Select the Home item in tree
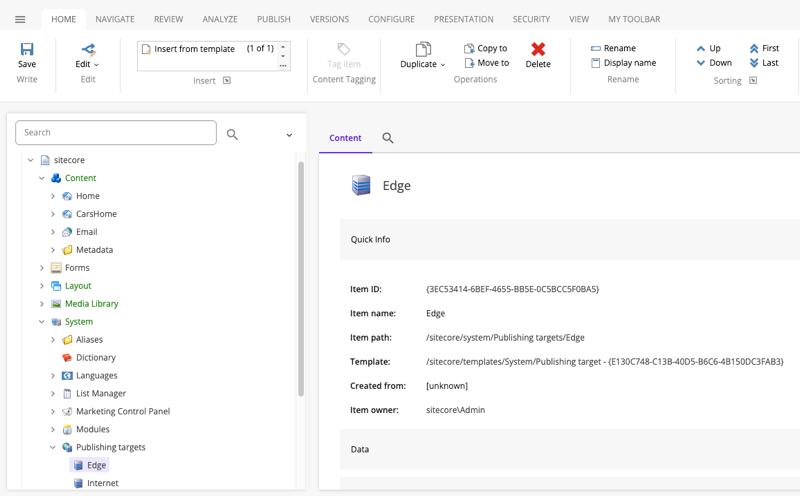Image resolution: width=800 pixels, height=496 pixels. (88, 196)
